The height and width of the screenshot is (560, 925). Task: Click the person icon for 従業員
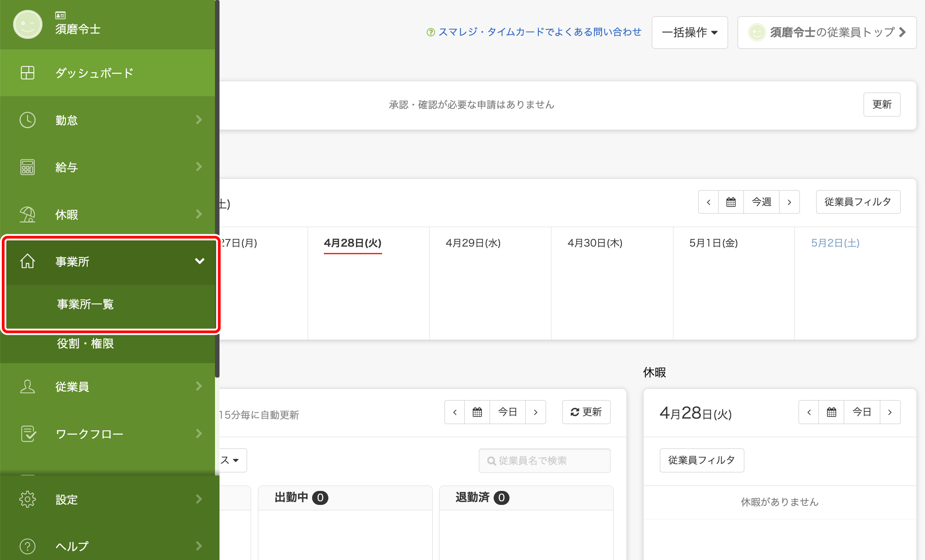[x=28, y=387]
